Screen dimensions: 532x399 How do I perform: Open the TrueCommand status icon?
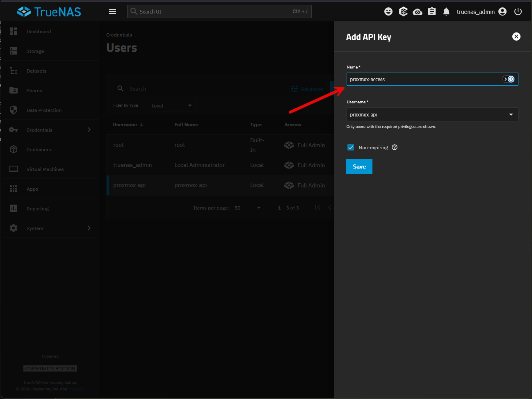403,11
